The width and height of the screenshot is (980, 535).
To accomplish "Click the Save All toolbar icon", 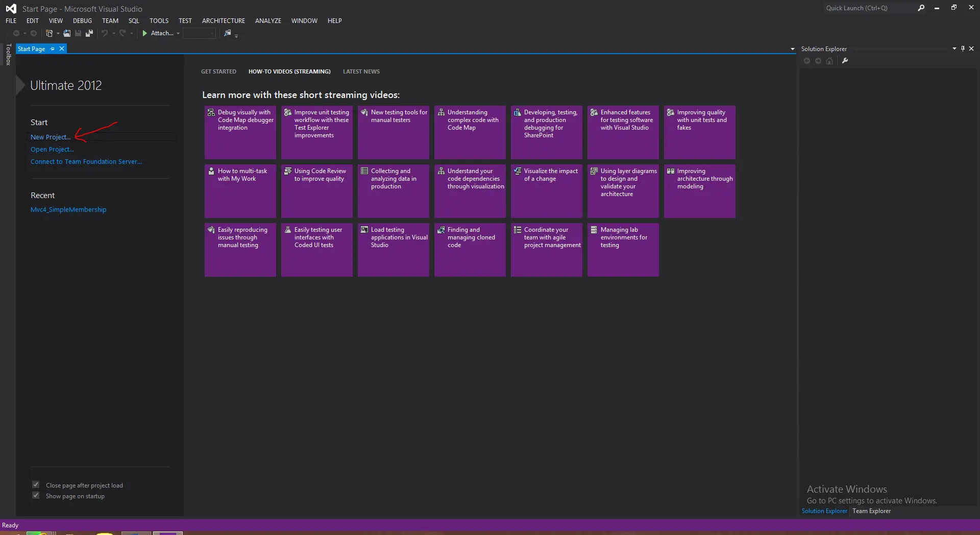I will (89, 33).
